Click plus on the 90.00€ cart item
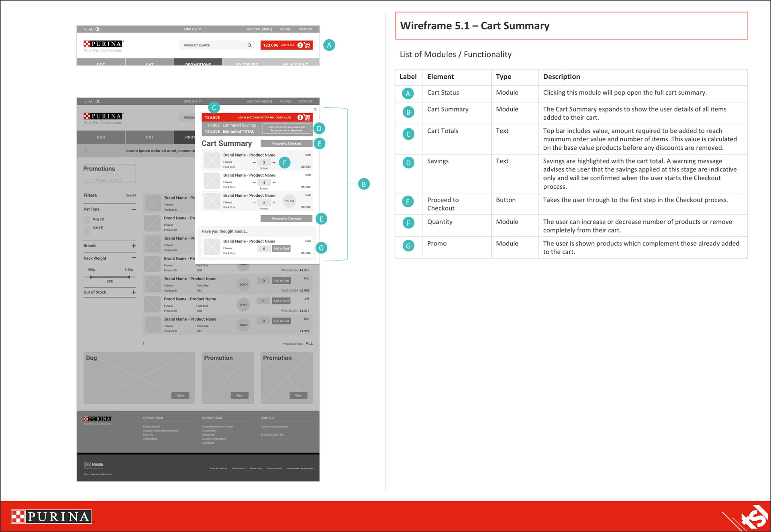 click(x=274, y=203)
